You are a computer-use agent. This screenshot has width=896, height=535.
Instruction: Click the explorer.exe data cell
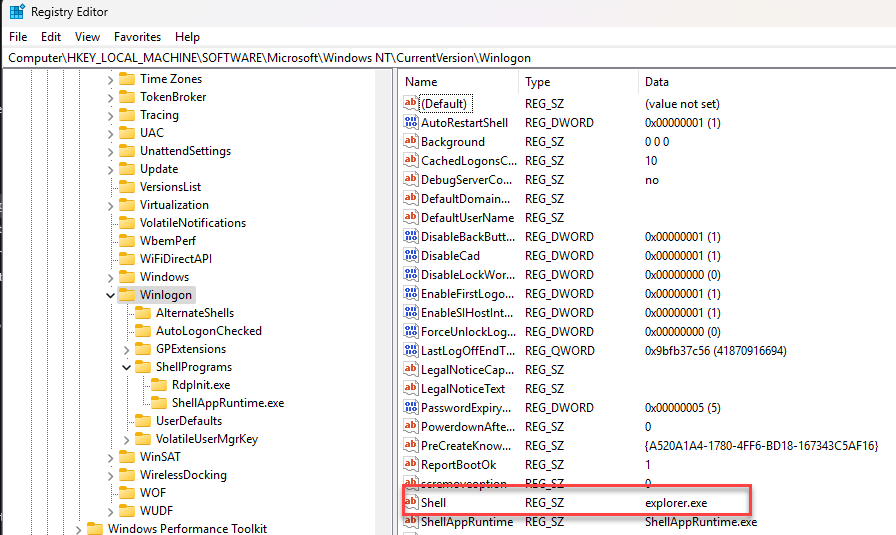(676, 503)
